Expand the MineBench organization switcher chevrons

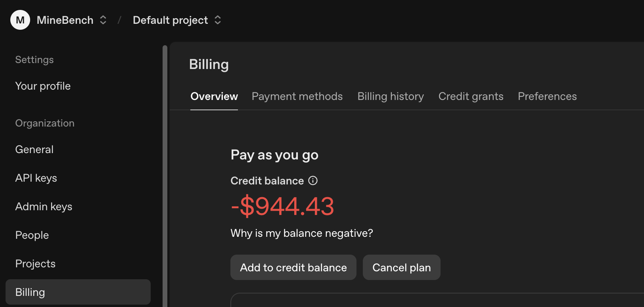tap(103, 20)
